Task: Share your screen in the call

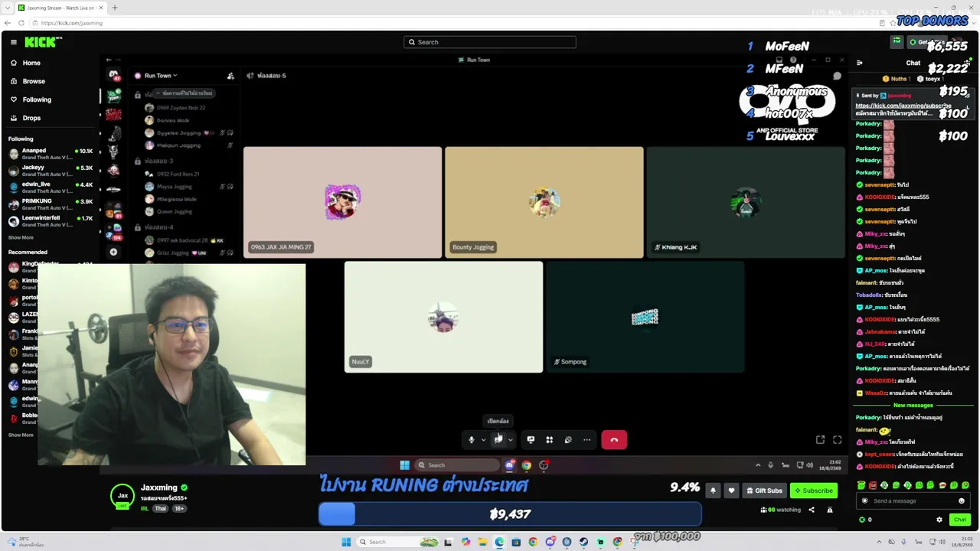Action: 531,440
